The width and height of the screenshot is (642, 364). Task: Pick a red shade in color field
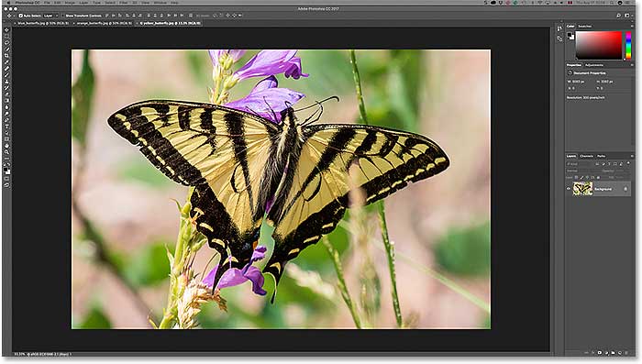[599, 45]
